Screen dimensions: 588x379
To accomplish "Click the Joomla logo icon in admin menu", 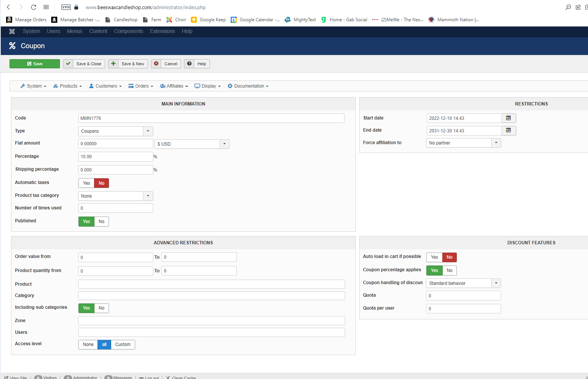I will tap(12, 31).
